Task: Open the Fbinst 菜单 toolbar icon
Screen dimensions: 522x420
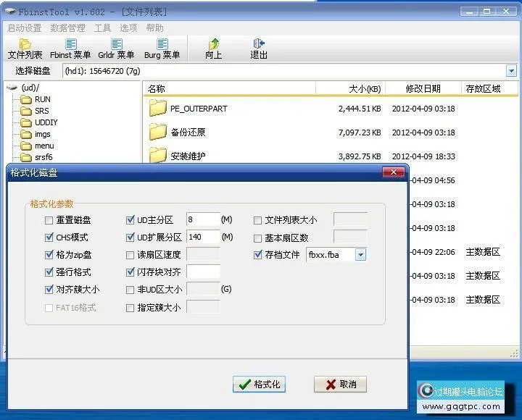Action: pos(70,49)
